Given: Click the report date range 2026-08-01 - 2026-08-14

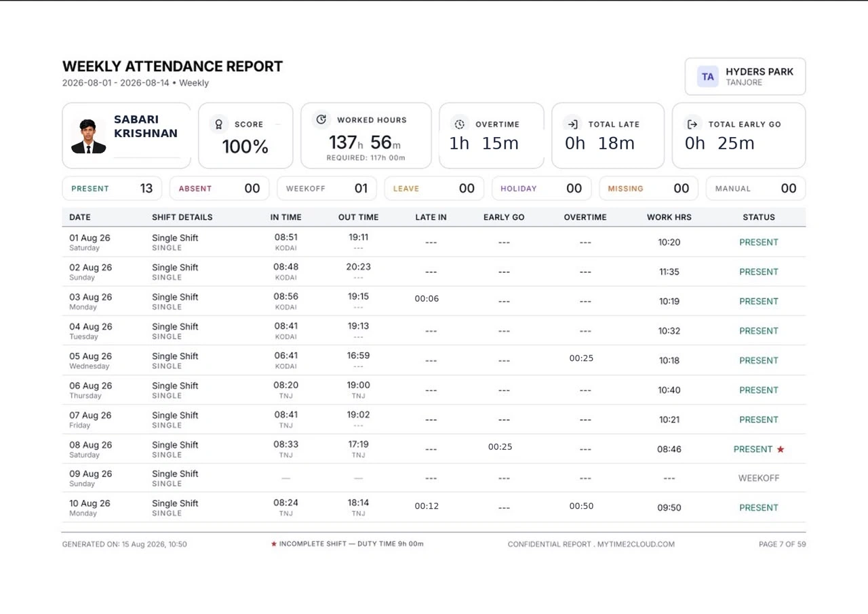Looking at the screenshot, I should pos(116,83).
